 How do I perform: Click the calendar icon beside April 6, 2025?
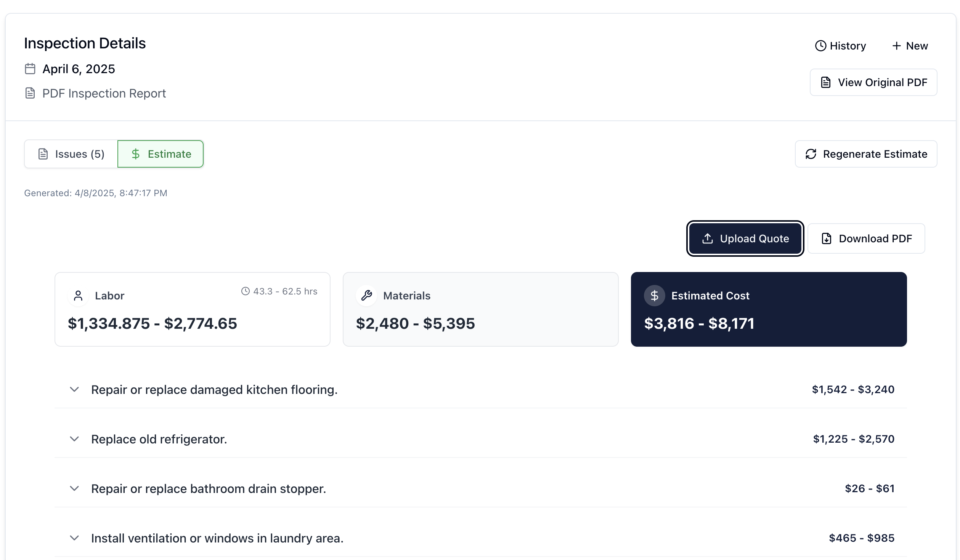[30, 69]
